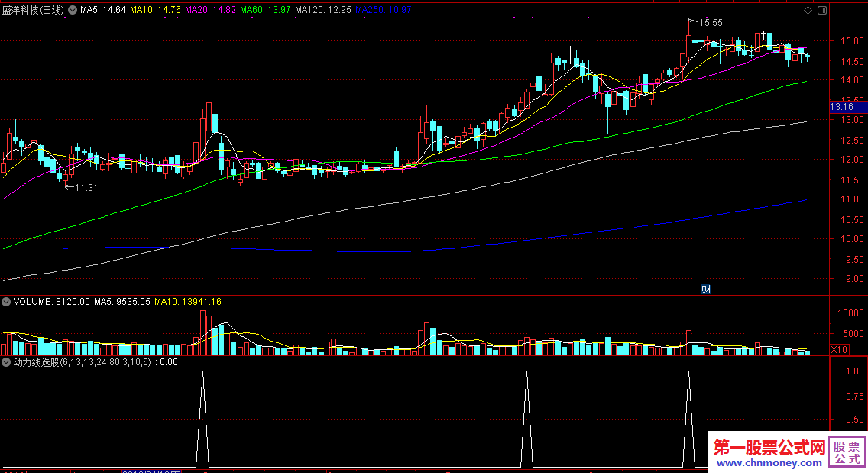Select the highlighted 13.16 price tag
This screenshot has width=868, height=473.
coord(848,107)
